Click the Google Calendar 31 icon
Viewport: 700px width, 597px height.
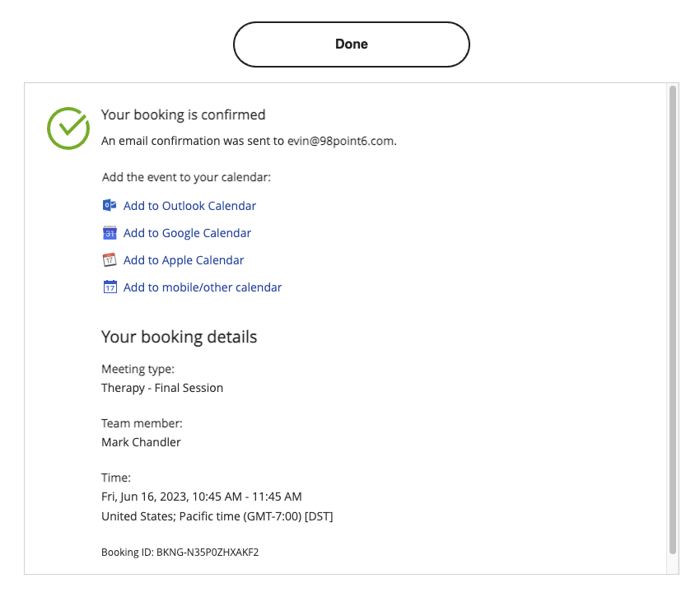[110, 233]
